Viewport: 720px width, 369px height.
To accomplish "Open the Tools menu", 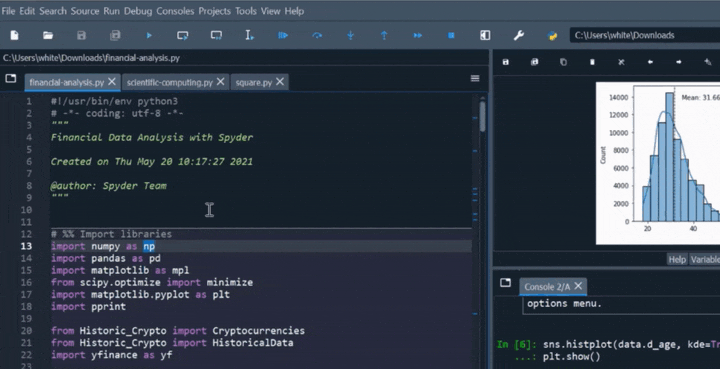I will click(246, 11).
